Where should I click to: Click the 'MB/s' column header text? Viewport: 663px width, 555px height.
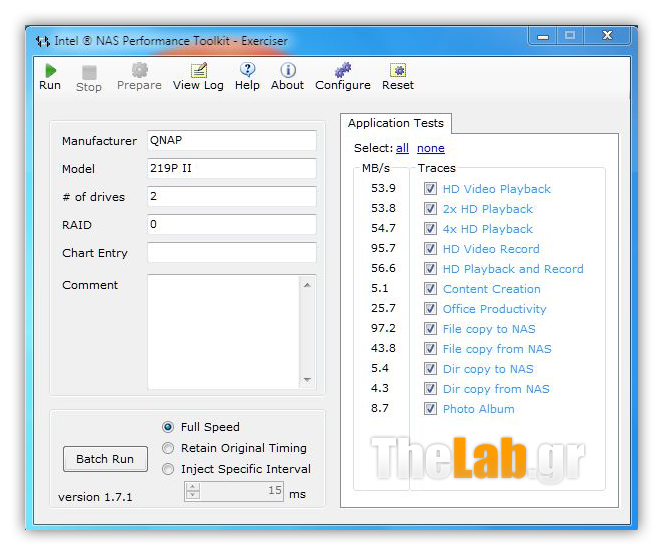point(376,168)
